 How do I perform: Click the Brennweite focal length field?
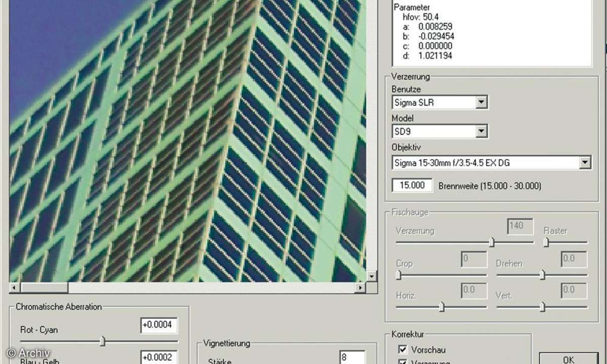coord(412,186)
